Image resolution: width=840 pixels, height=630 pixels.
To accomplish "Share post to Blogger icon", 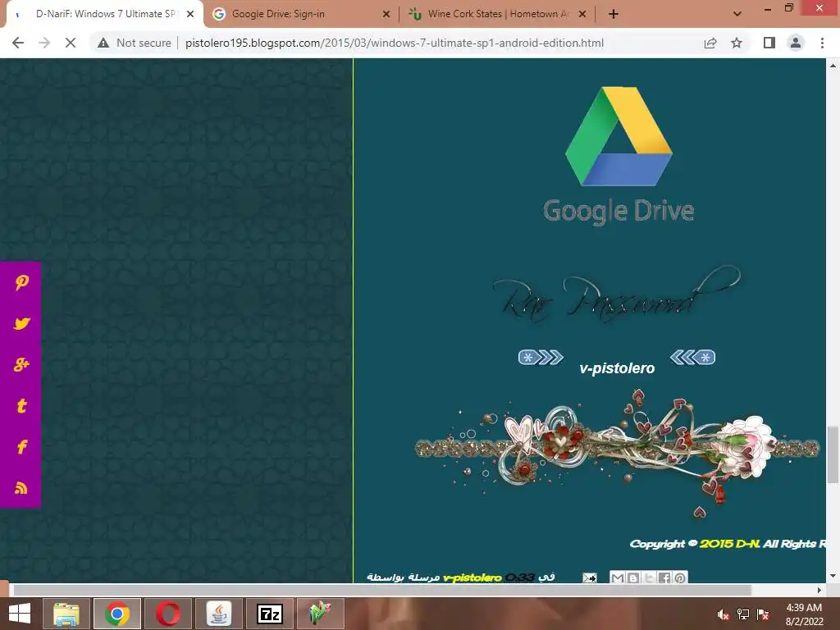I will tap(632, 577).
